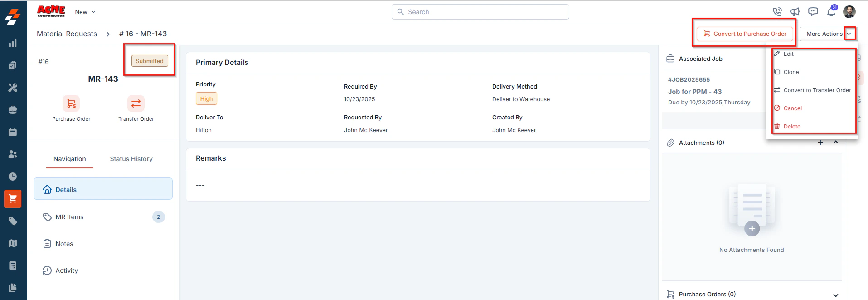Switch to the Status History tab
The height and width of the screenshot is (300, 868).
tap(131, 159)
